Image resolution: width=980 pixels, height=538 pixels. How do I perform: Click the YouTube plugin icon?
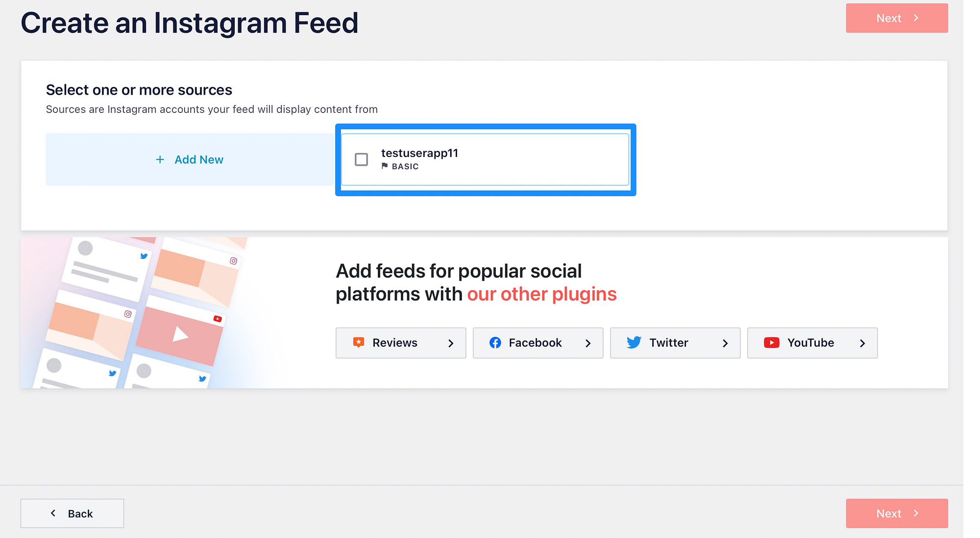click(x=770, y=342)
